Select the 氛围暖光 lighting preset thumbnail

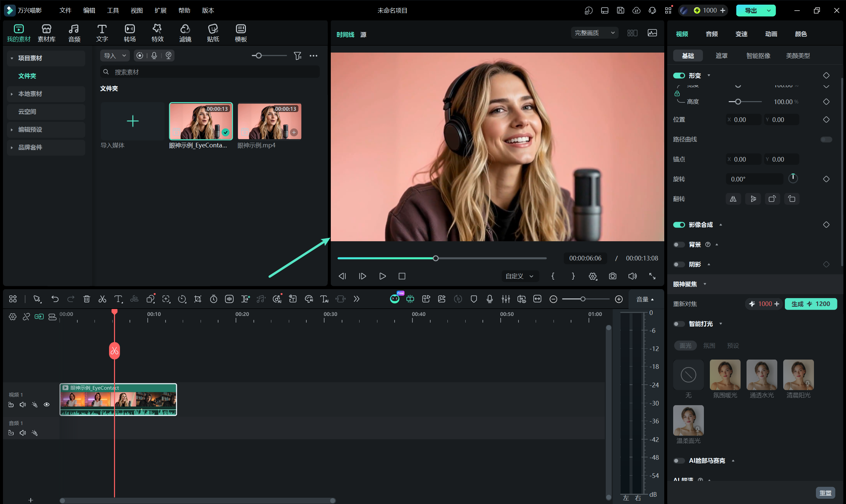[x=725, y=374]
